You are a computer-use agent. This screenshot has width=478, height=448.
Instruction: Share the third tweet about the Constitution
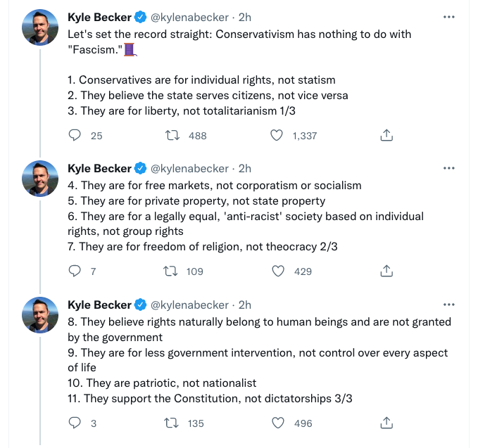[386, 423]
